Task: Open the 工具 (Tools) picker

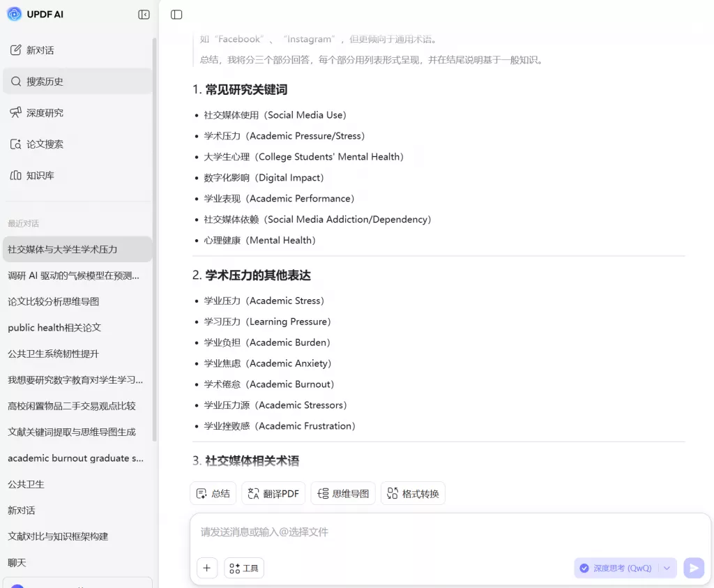Action: [x=243, y=568]
